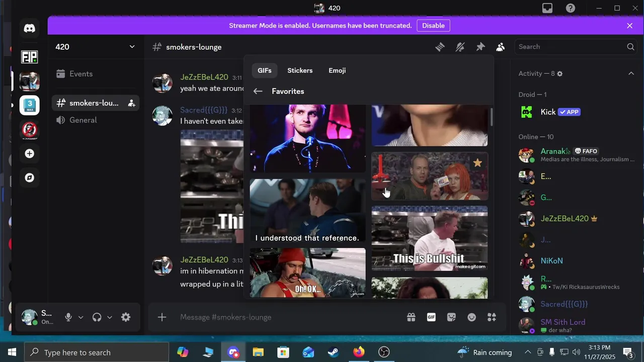Toggle member list icon

point(500,47)
